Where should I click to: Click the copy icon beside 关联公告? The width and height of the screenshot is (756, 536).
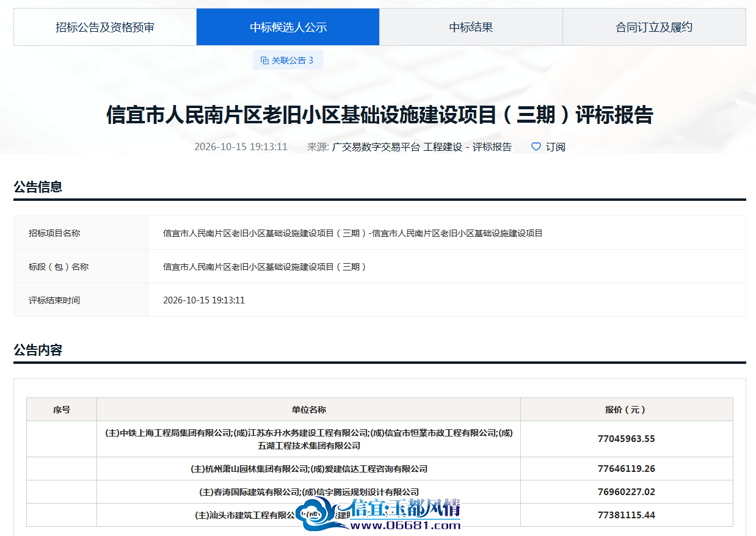pyautogui.click(x=264, y=60)
